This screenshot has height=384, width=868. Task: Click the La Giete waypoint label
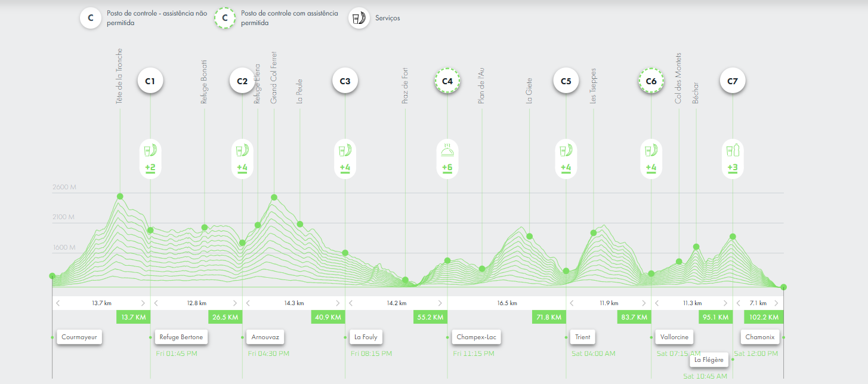pyautogui.click(x=529, y=91)
